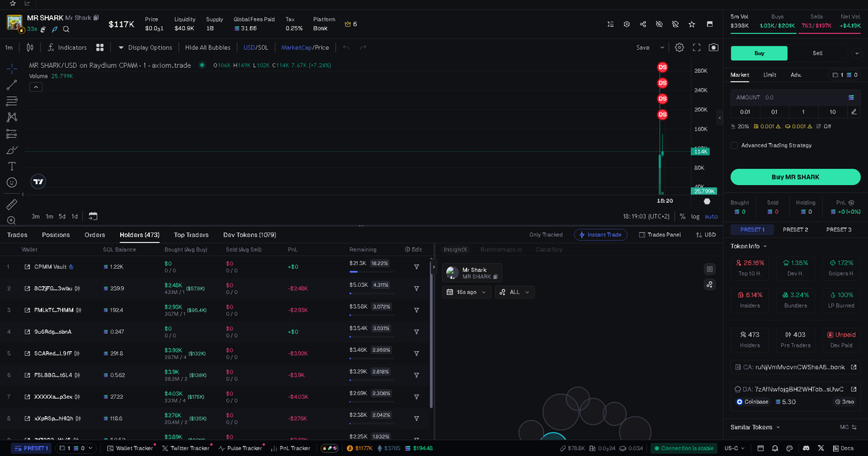Viewport: 868px width, 456px height.
Task: Collapse the chart side panel arrow
Action: point(720,118)
